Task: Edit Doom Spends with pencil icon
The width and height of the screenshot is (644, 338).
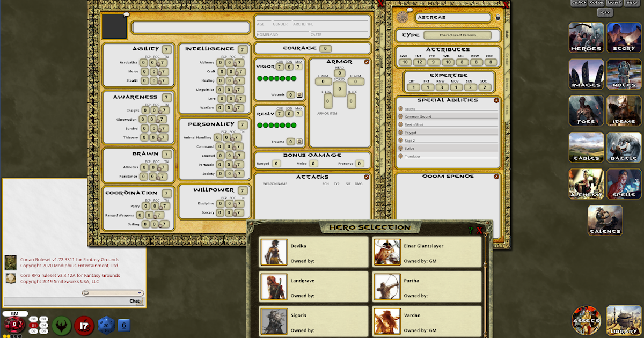Action: (496, 176)
